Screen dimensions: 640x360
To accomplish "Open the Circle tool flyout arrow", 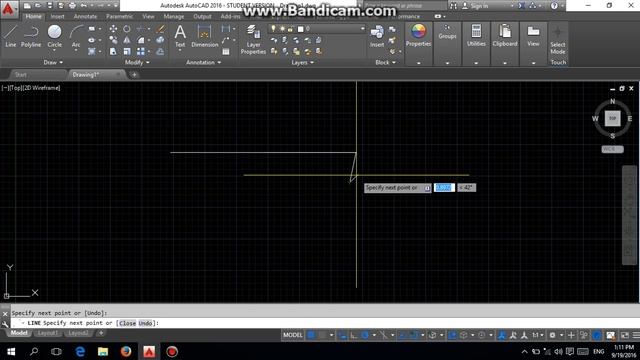I will [54, 51].
